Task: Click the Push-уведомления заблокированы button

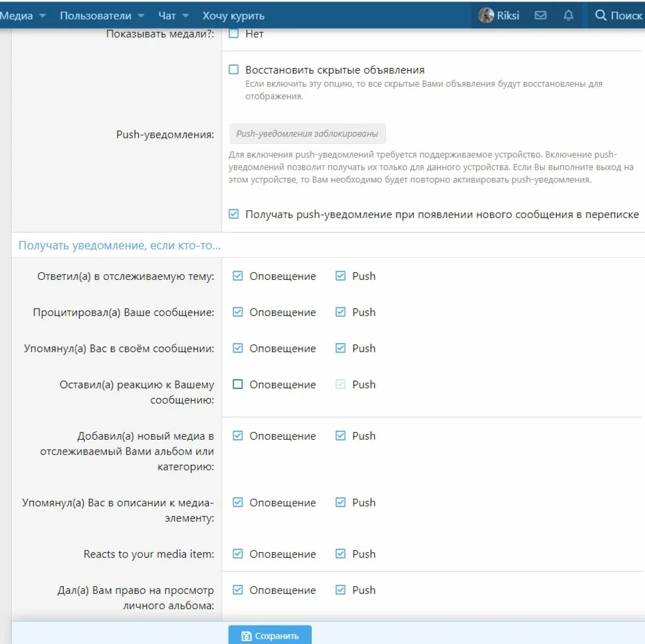Action: [x=308, y=133]
